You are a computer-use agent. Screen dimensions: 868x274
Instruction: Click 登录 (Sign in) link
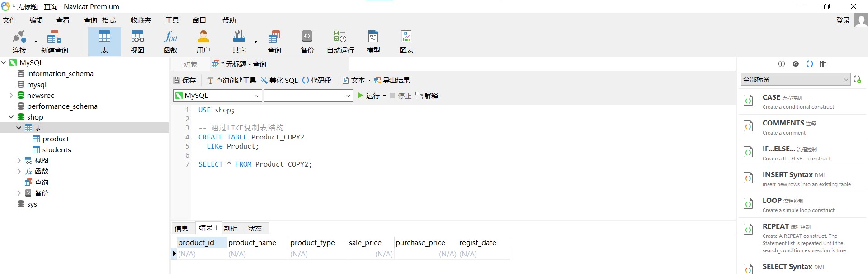843,20
